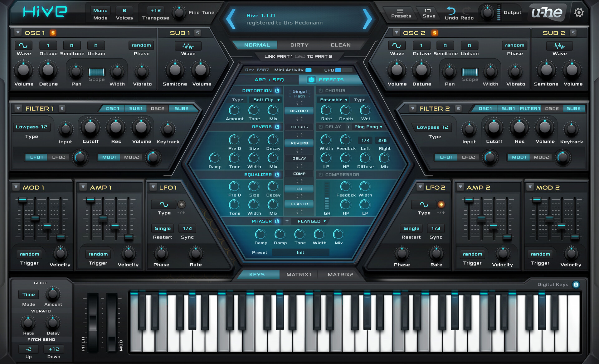Click the LFO 2 waveform type icon
The image size is (599, 364).
coord(424,204)
